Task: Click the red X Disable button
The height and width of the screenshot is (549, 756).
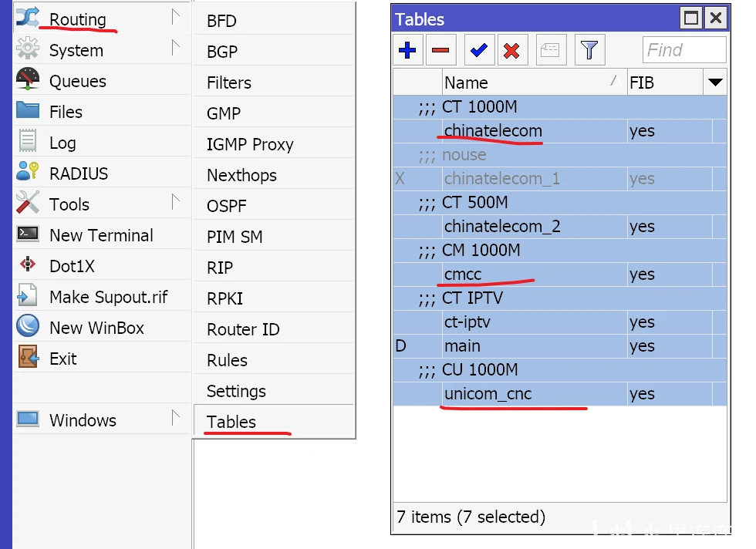Action: coord(511,51)
